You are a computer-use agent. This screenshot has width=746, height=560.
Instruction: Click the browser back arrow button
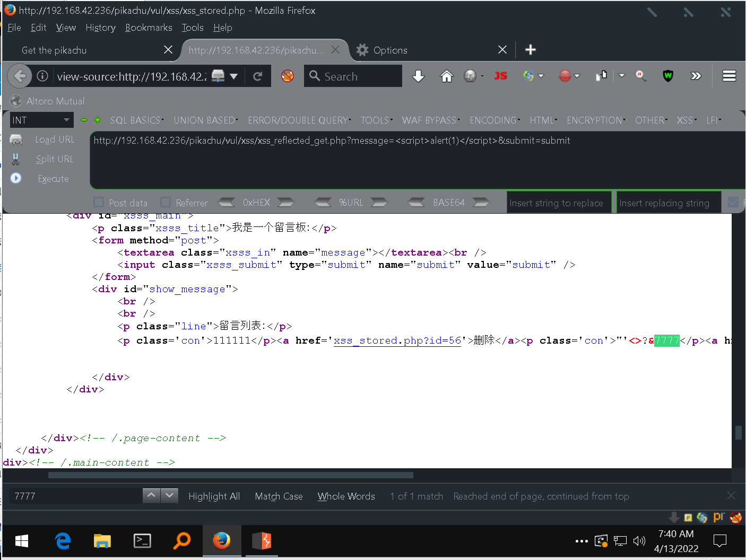click(x=20, y=76)
